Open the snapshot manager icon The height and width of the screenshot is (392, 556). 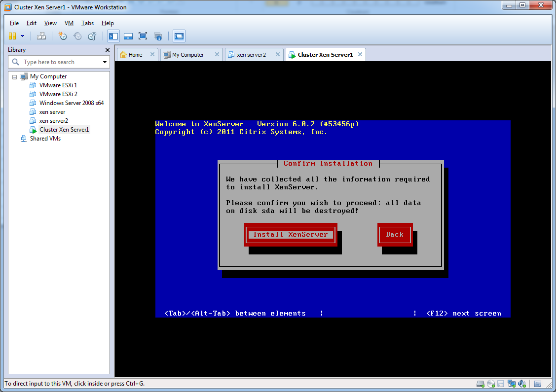click(x=92, y=36)
